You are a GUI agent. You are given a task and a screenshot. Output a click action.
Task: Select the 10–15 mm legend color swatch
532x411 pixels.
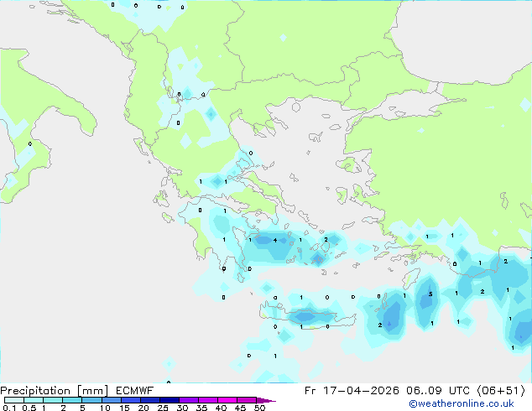111,400
